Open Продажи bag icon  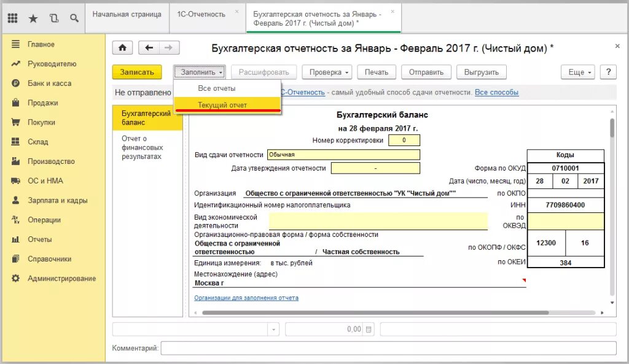click(15, 103)
